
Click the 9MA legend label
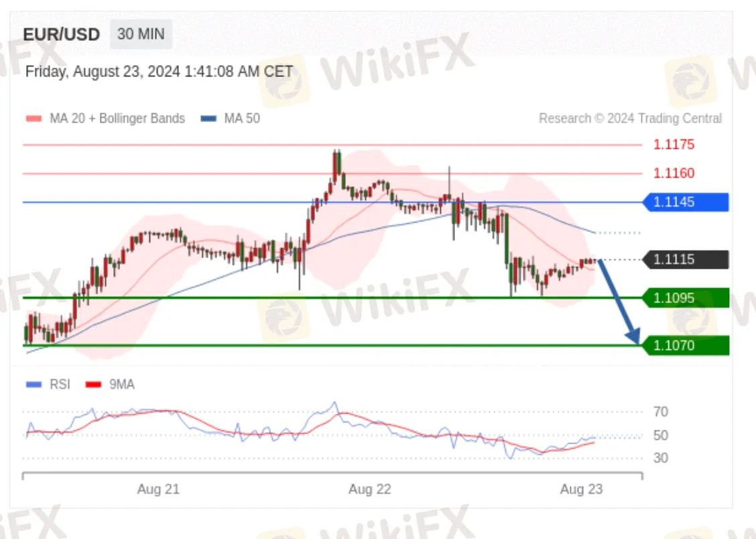point(121,385)
